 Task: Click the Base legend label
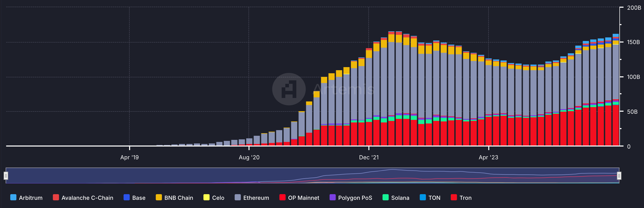click(139, 198)
